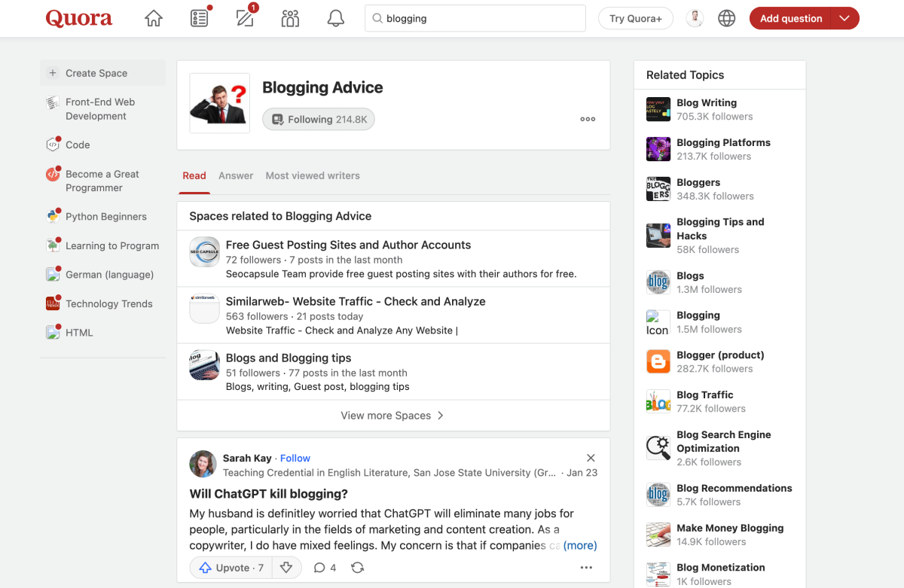Share the ChatGPT blogging answer
The height and width of the screenshot is (588, 904).
coord(358,568)
